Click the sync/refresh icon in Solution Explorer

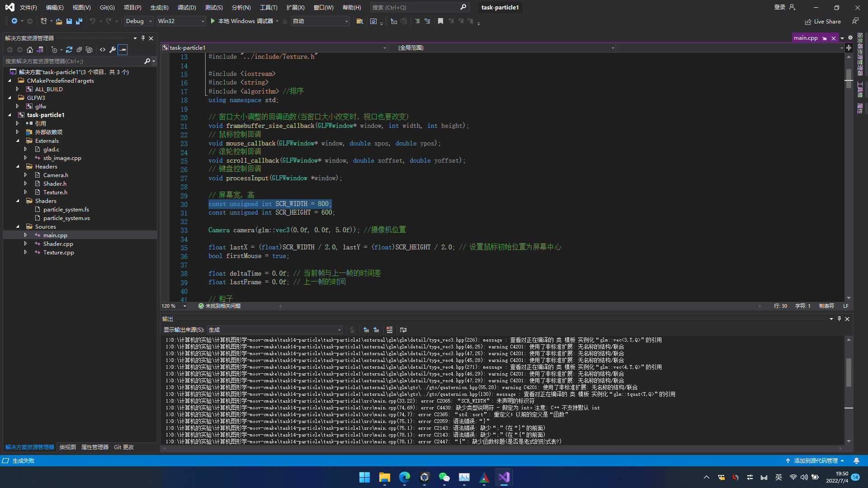point(69,50)
